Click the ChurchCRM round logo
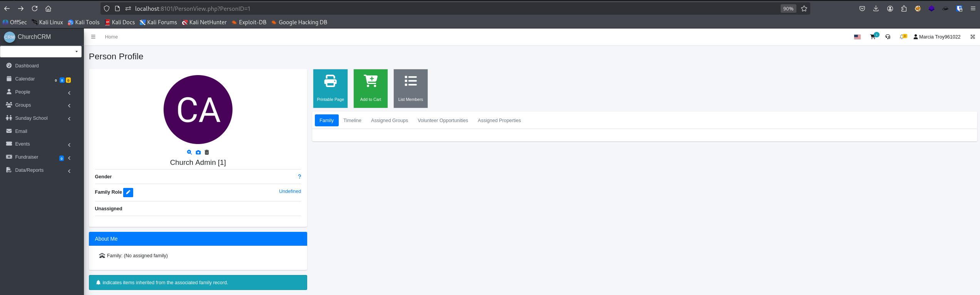Viewport: 980px width, 295px height. click(x=9, y=37)
